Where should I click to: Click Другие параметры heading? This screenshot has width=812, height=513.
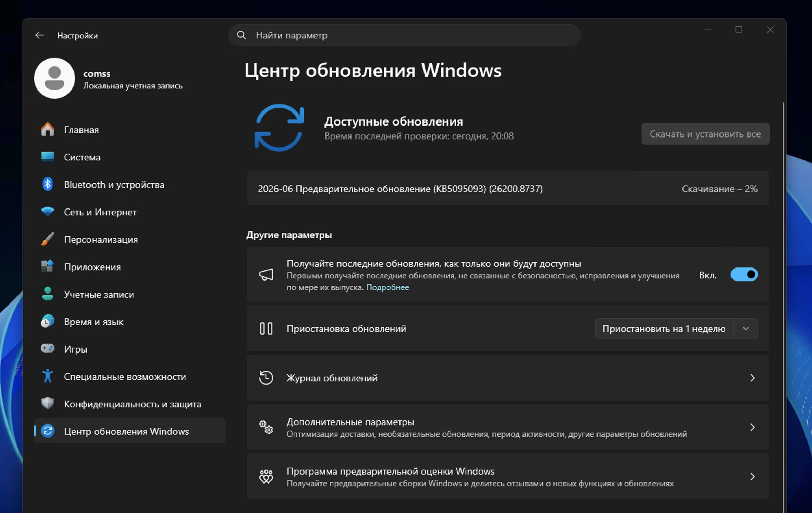point(289,235)
